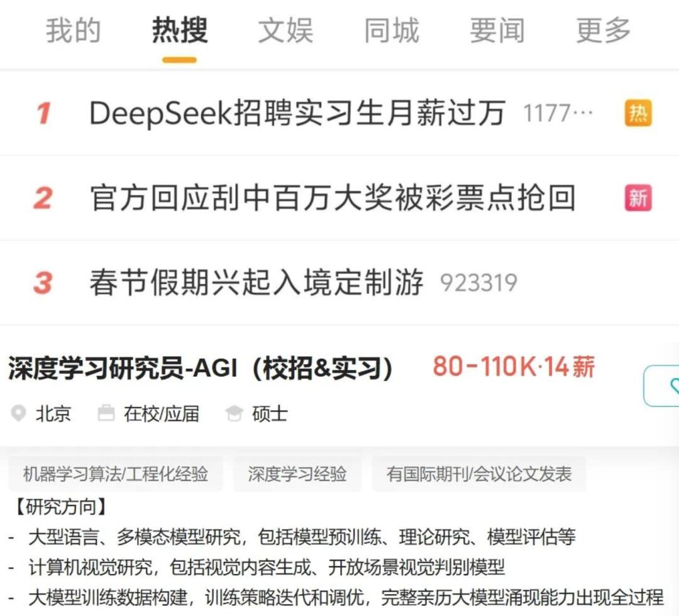Image resolution: width=679 pixels, height=616 pixels.
Task: Open the 更多 tab
Action: [603, 31]
